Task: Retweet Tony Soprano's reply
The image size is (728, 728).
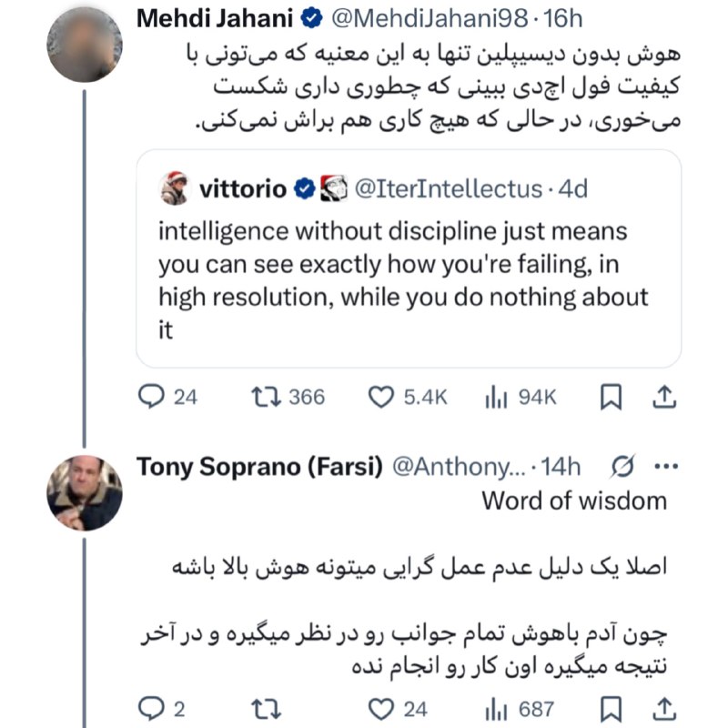Action: tap(265, 708)
